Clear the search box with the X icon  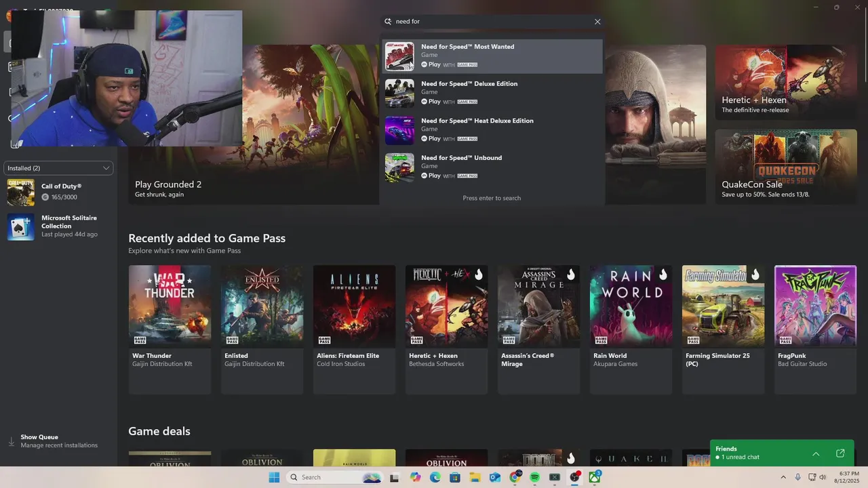pyautogui.click(x=597, y=22)
